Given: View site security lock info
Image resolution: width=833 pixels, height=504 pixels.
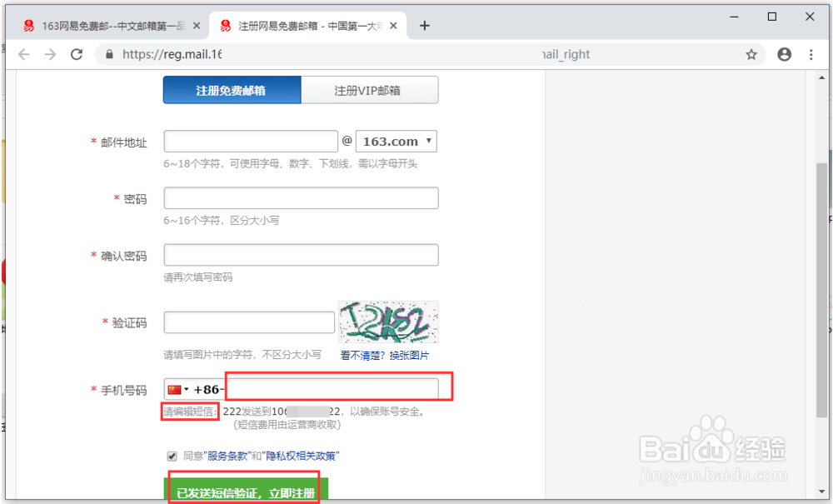Looking at the screenshot, I should pyautogui.click(x=110, y=54).
